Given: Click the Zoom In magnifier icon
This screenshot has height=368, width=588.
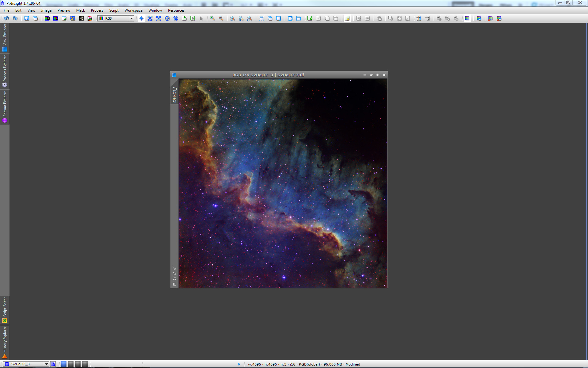Looking at the screenshot, I should tap(212, 18).
